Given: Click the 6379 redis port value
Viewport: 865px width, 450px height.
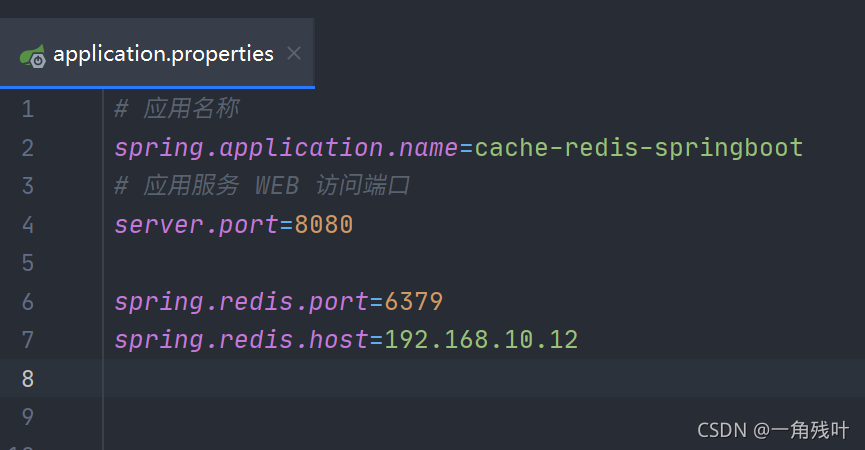Looking at the screenshot, I should click(414, 302).
